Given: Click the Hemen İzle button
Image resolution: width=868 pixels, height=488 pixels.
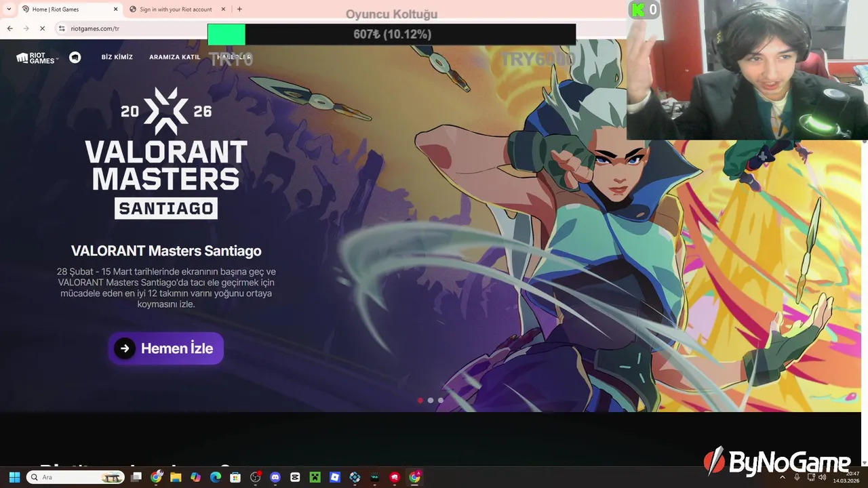Looking at the screenshot, I should click(166, 348).
